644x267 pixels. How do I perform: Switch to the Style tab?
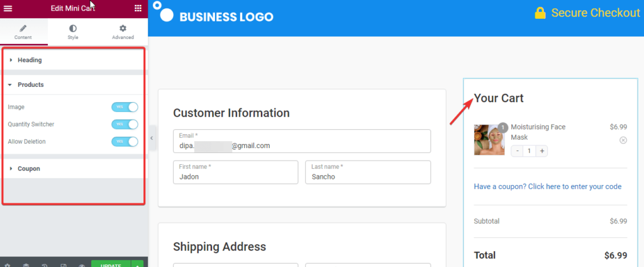pyautogui.click(x=73, y=32)
